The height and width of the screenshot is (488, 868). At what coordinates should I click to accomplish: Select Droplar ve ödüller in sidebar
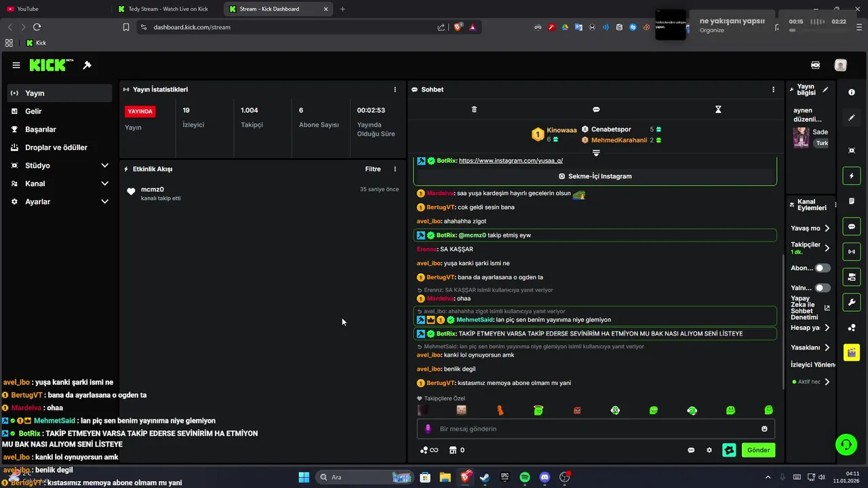pos(60,147)
